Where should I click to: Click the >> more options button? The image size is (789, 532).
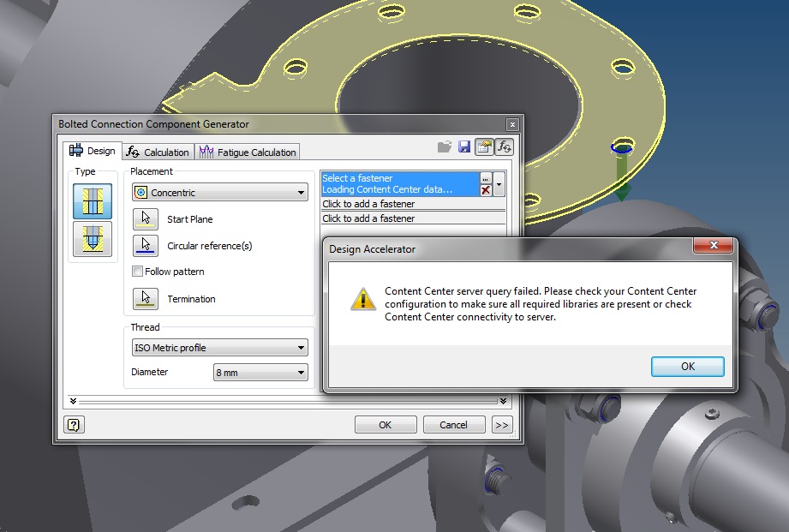tap(502, 425)
